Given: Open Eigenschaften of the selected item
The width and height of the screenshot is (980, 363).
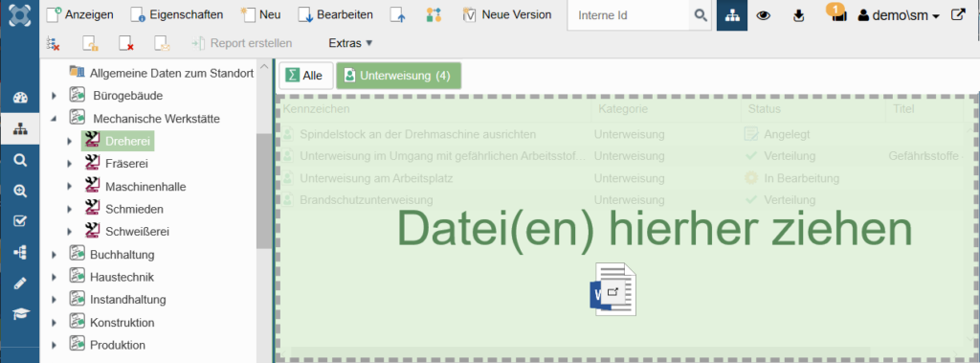Looking at the screenshot, I should pyautogui.click(x=177, y=14).
